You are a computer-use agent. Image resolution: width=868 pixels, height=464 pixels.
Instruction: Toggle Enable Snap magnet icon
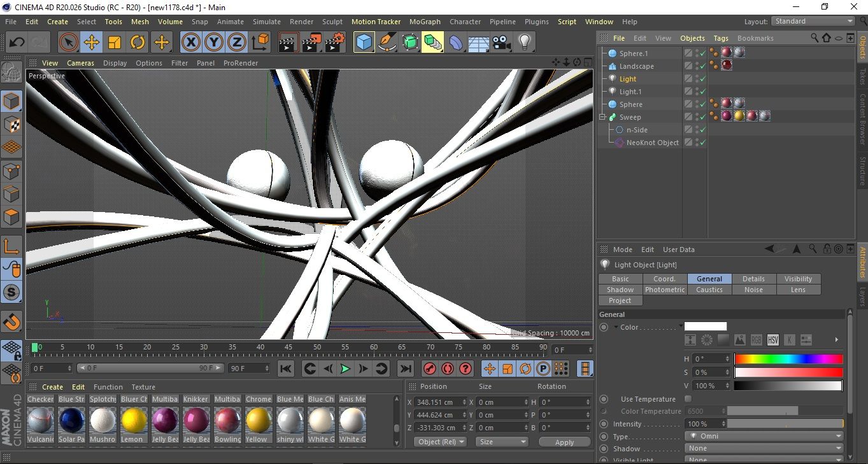coord(12,321)
